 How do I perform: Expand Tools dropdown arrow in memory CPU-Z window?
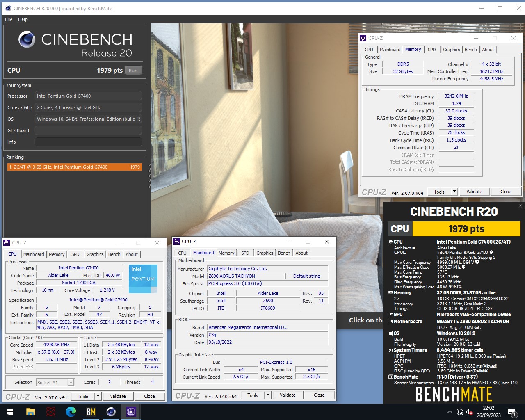(454, 192)
